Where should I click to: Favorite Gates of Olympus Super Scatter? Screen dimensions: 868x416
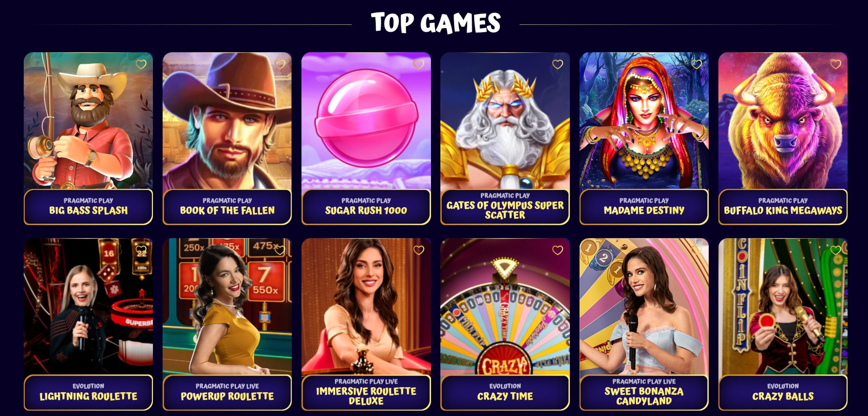click(x=558, y=64)
